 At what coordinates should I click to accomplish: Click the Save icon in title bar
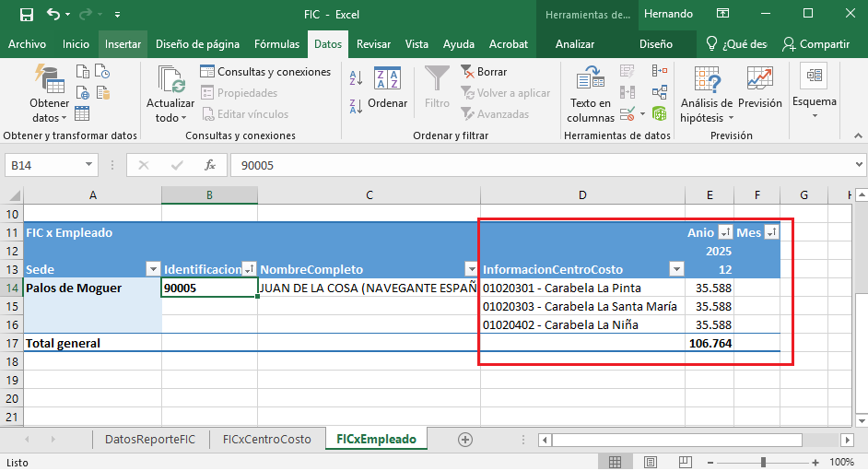tap(26, 15)
